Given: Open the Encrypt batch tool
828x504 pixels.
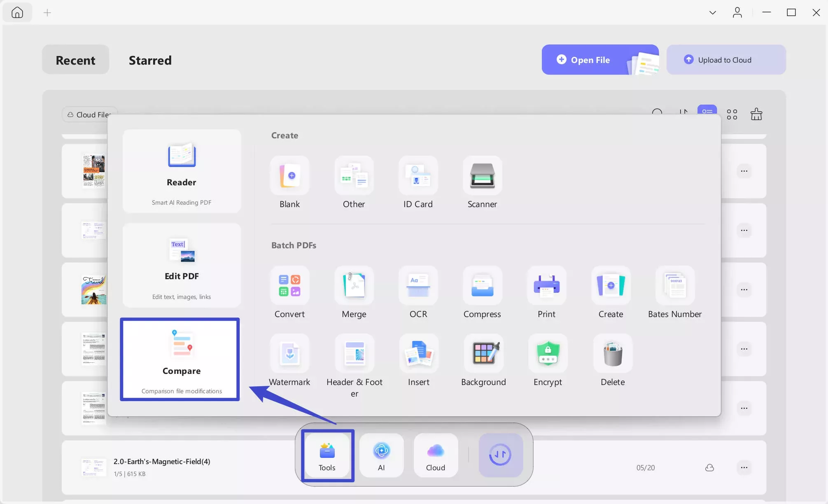Looking at the screenshot, I should tap(548, 354).
